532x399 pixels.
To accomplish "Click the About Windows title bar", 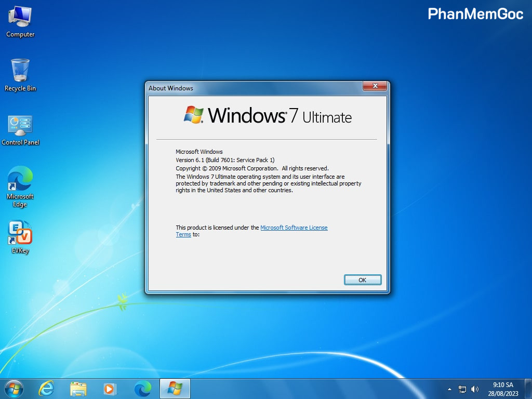I will [x=249, y=88].
